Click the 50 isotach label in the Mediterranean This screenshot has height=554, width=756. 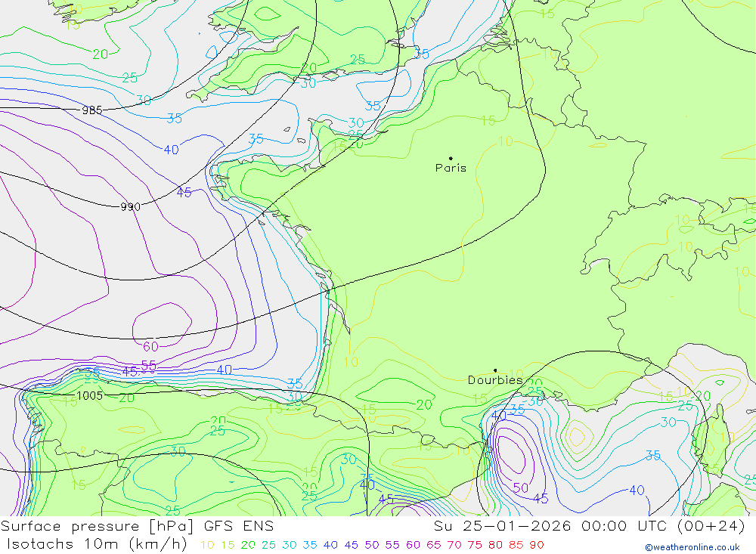click(521, 488)
